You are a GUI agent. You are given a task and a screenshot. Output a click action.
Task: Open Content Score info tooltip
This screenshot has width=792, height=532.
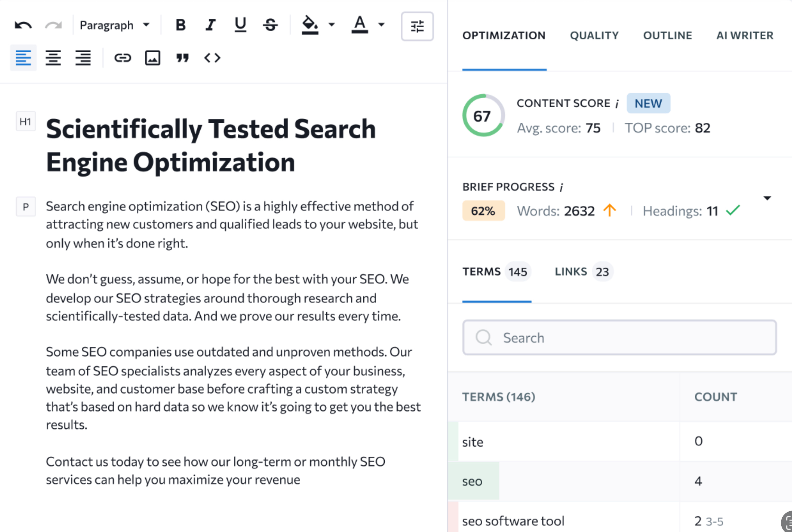point(617,103)
